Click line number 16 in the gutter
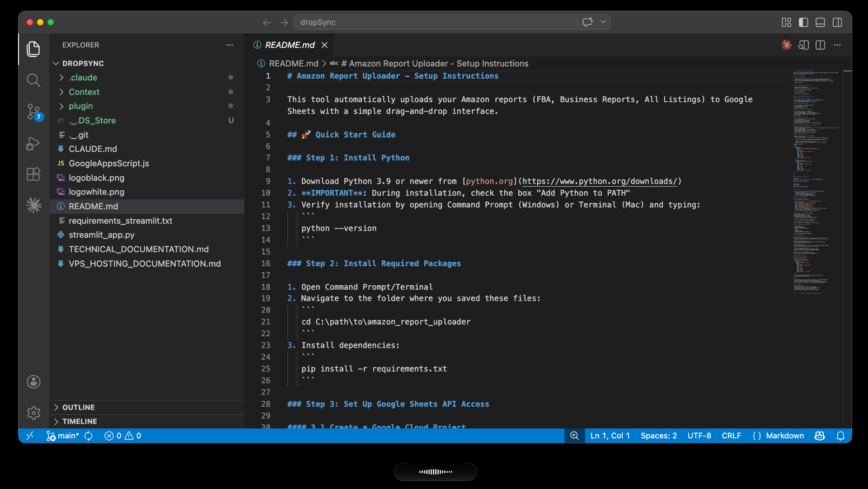868x489 pixels. [x=266, y=263]
